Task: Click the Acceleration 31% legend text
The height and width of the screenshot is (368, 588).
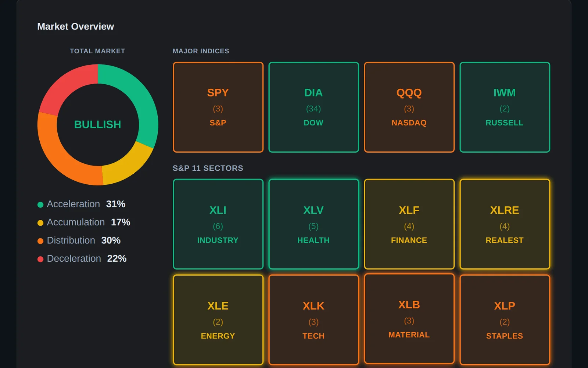Action: pos(86,204)
